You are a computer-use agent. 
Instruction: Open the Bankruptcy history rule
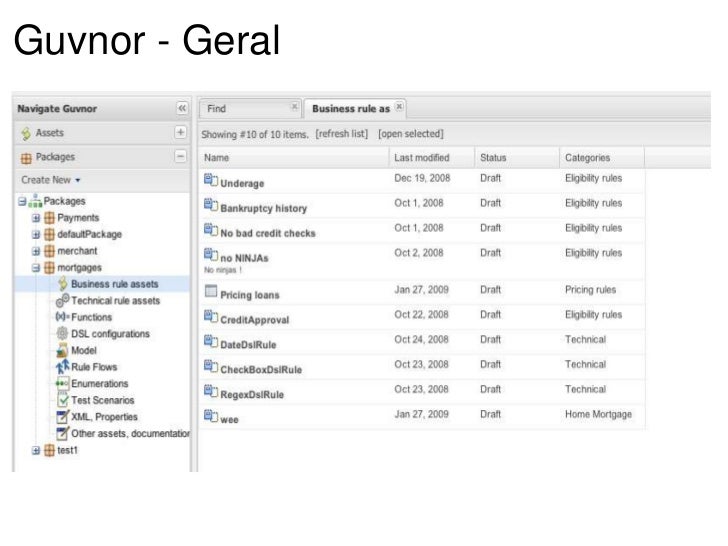click(263, 208)
